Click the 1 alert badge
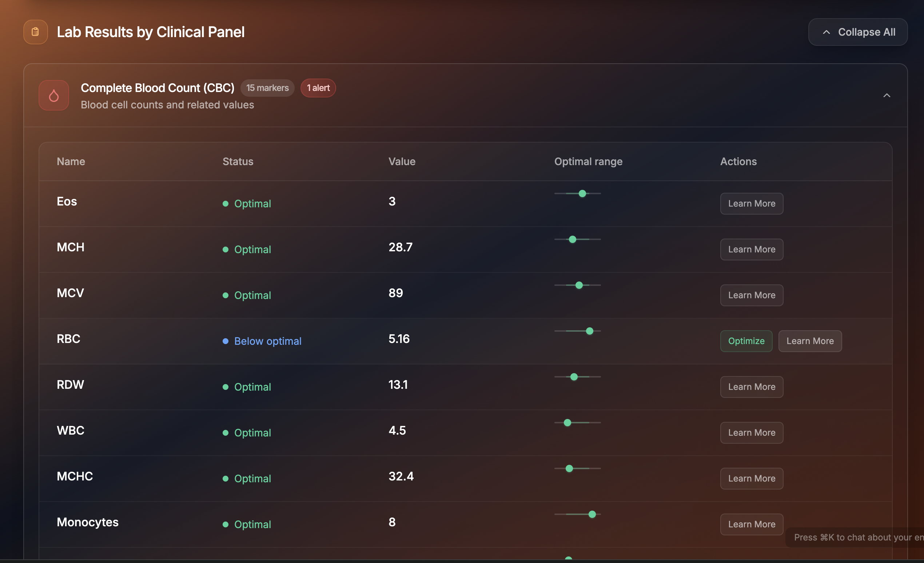Image resolution: width=924 pixels, height=563 pixels. (x=318, y=88)
